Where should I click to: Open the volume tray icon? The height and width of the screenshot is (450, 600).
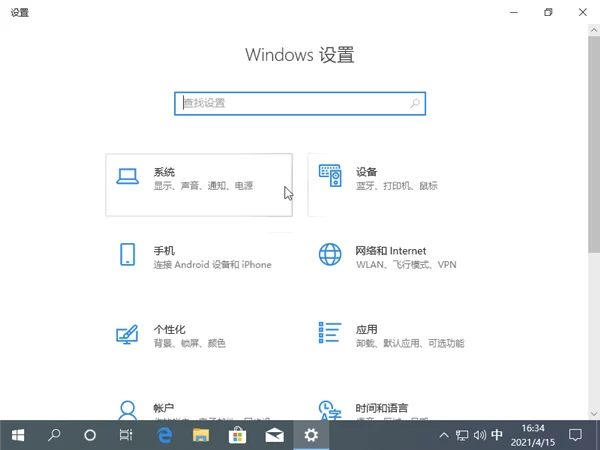(479, 435)
